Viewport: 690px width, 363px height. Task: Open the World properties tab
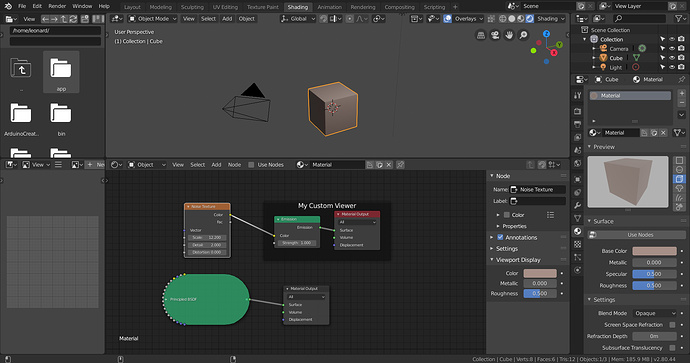coord(578,163)
